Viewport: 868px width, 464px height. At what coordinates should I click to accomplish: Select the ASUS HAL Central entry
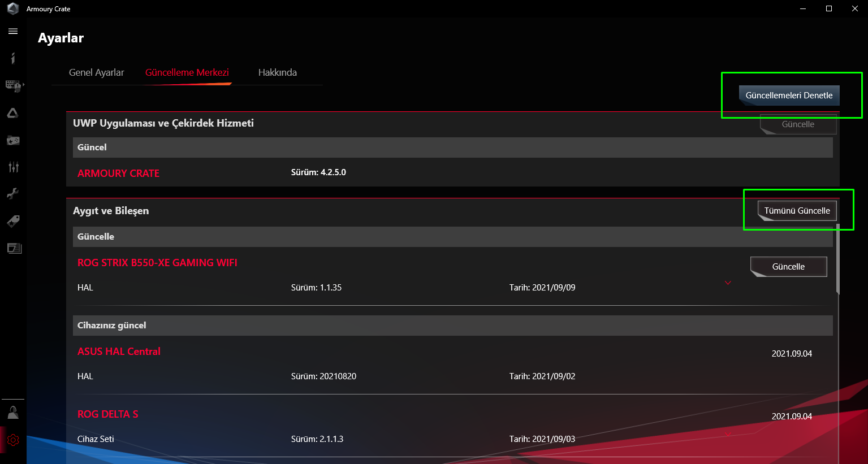point(119,352)
